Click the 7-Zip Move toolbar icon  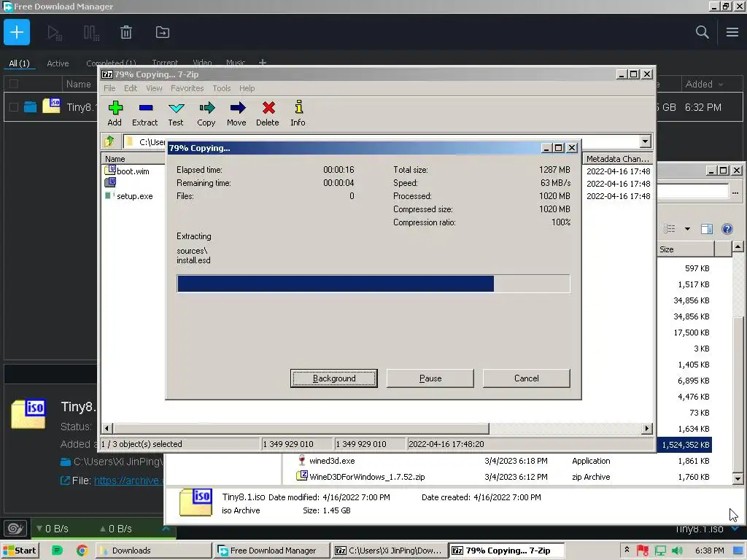(x=237, y=113)
